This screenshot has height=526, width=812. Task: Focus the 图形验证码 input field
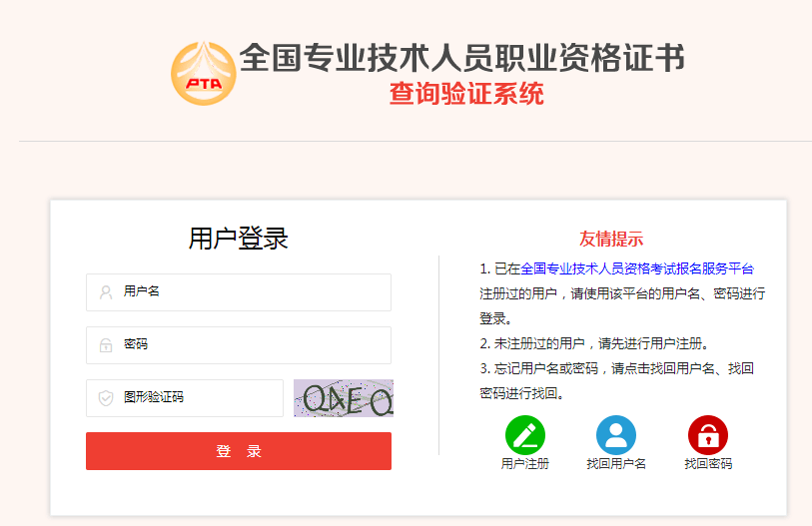tap(185, 398)
